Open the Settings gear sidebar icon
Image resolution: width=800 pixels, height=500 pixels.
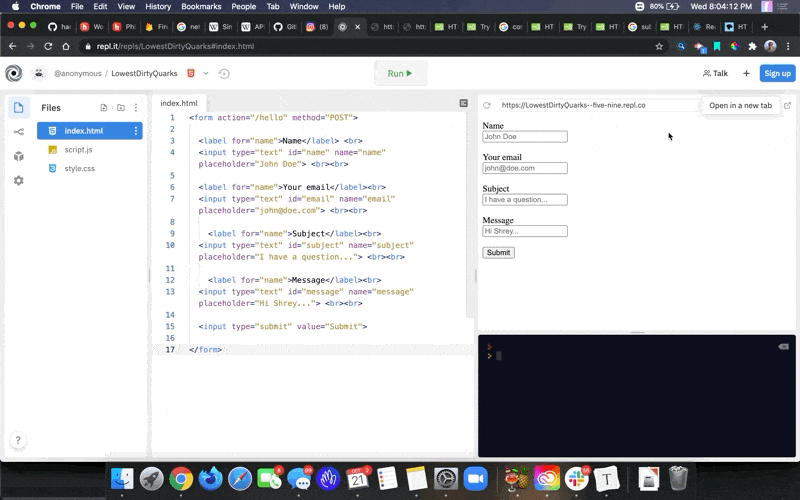19,181
